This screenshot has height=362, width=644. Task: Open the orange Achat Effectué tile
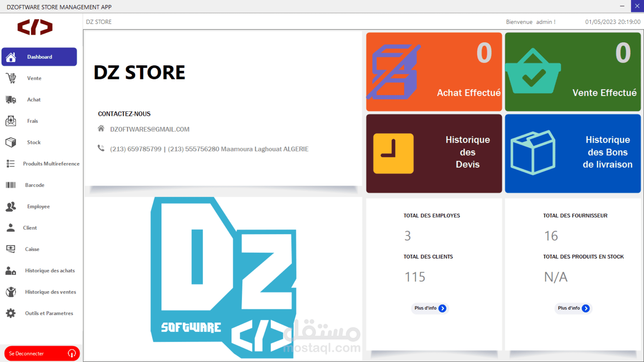click(434, 72)
